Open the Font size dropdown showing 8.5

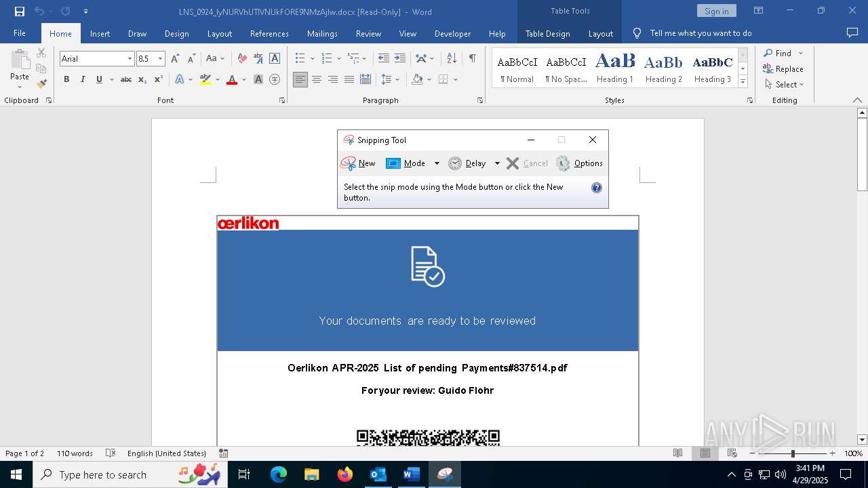click(x=161, y=59)
